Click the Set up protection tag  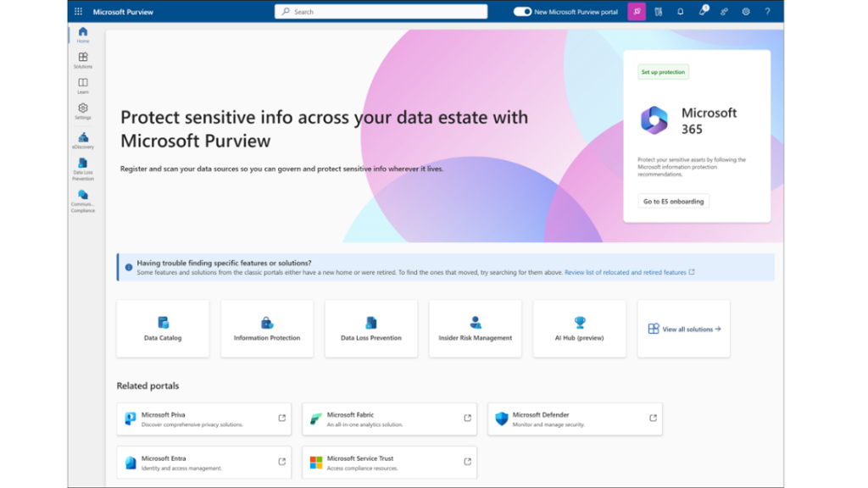tap(663, 72)
